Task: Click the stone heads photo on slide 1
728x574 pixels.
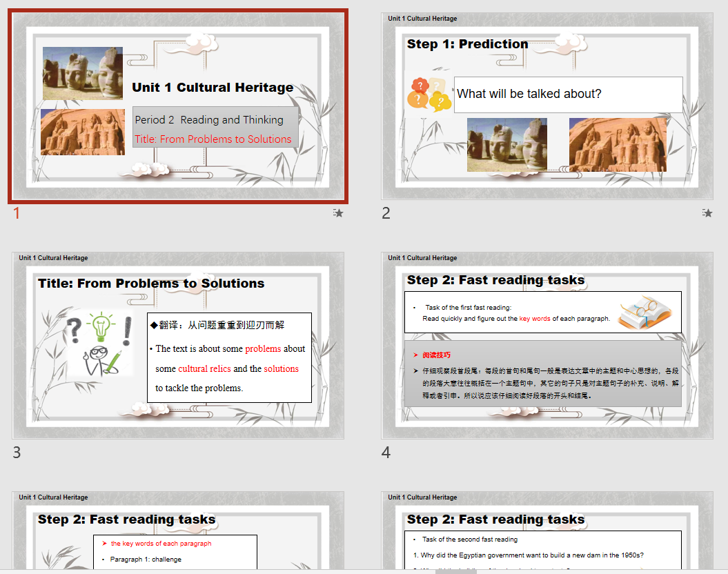Action: pyautogui.click(x=83, y=73)
